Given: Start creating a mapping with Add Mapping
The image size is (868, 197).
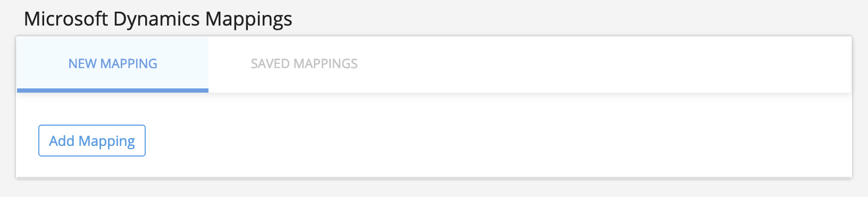Looking at the screenshot, I should (91, 141).
